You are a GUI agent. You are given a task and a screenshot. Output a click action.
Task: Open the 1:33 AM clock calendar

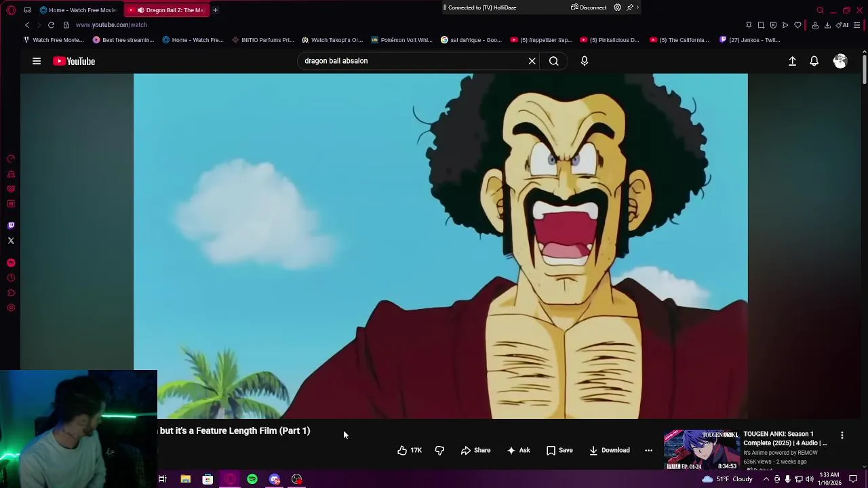point(829,479)
